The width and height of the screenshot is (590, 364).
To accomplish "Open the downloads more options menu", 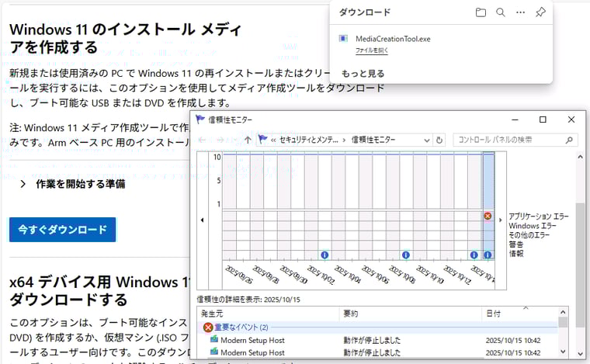I will click(x=521, y=12).
